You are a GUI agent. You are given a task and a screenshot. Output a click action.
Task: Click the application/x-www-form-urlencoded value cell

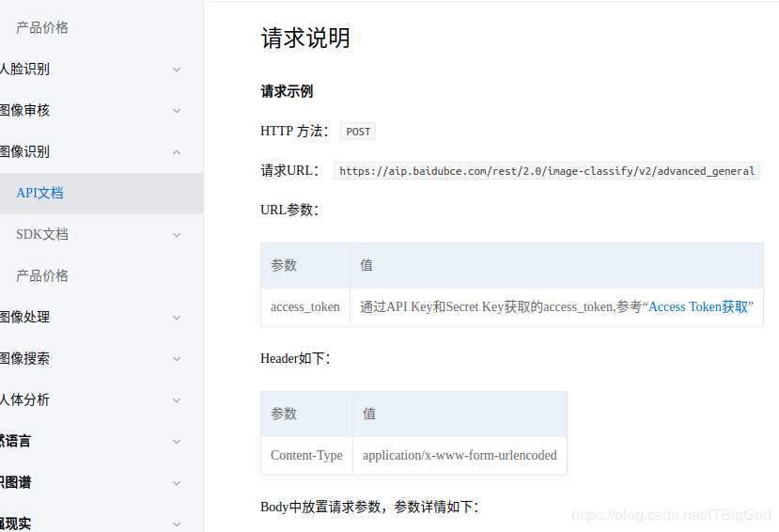tap(460, 456)
